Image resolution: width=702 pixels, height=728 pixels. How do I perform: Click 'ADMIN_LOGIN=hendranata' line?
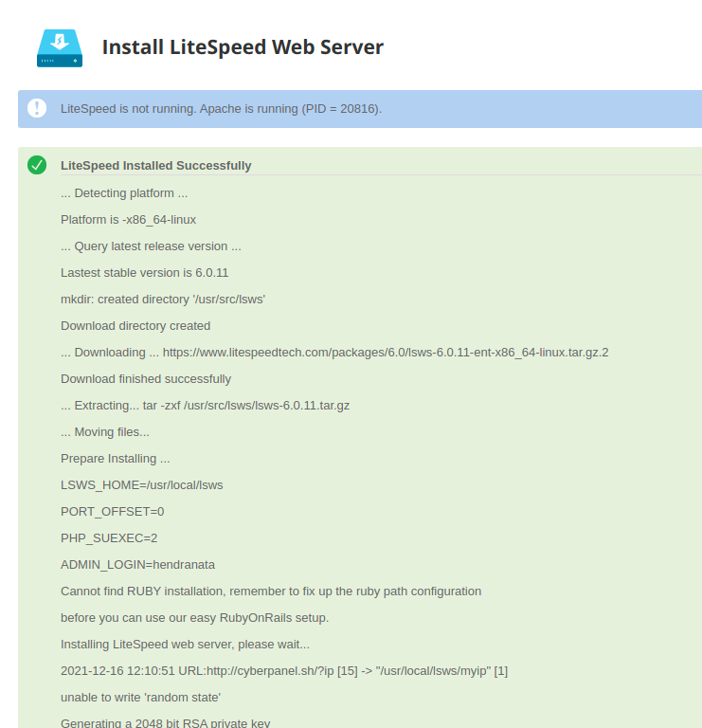click(x=137, y=565)
